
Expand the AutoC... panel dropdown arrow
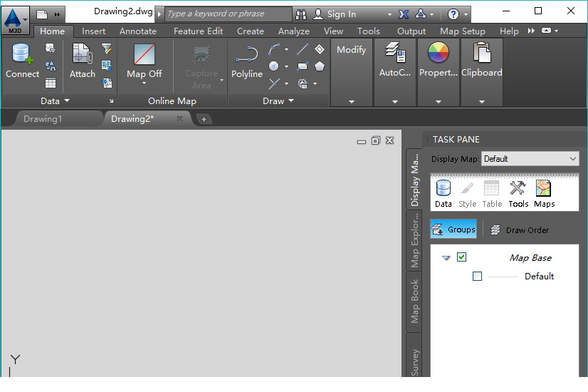click(x=395, y=101)
